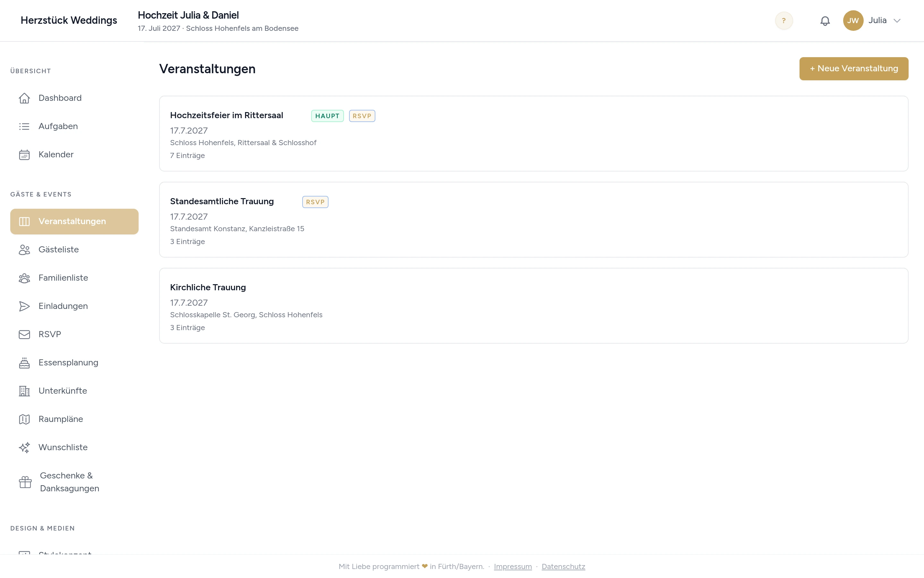The height and width of the screenshot is (578, 924).
Task: Click the Essensplanung cake icon
Action: [24, 363]
